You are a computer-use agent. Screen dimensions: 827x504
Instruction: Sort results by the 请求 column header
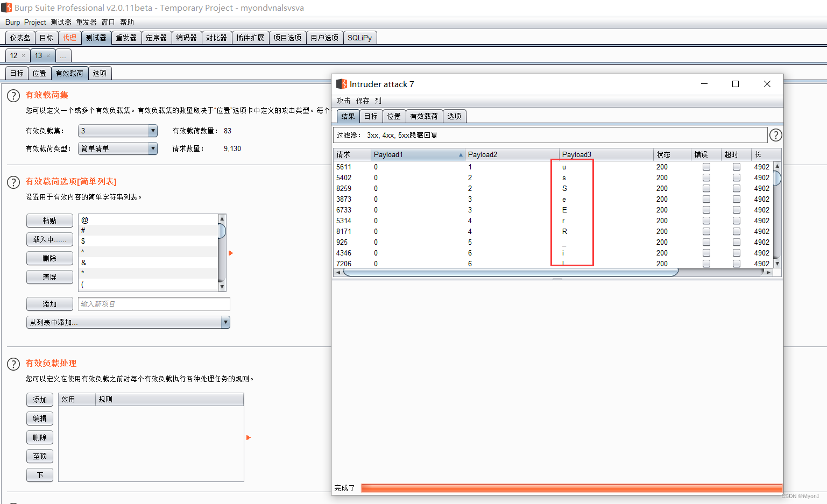coord(352,154)
